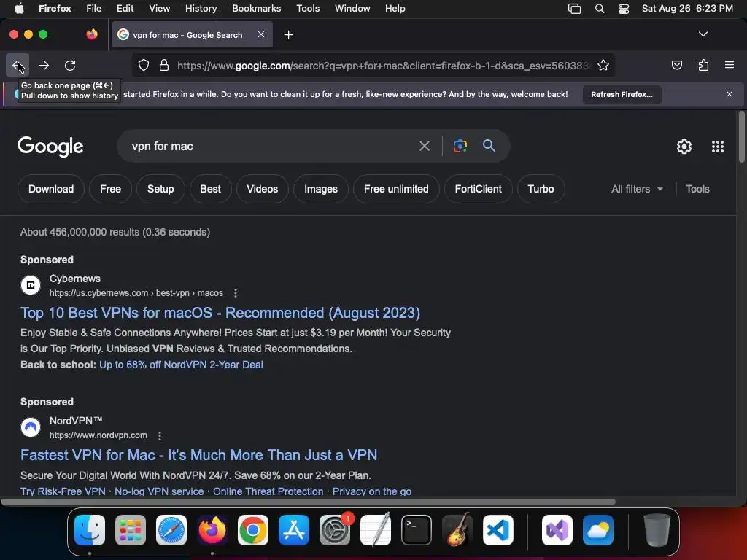Image resolution: width=747 pixels, height=560 pixels.
Task: List all tabs with the chevron
Action: coord(703,34)
